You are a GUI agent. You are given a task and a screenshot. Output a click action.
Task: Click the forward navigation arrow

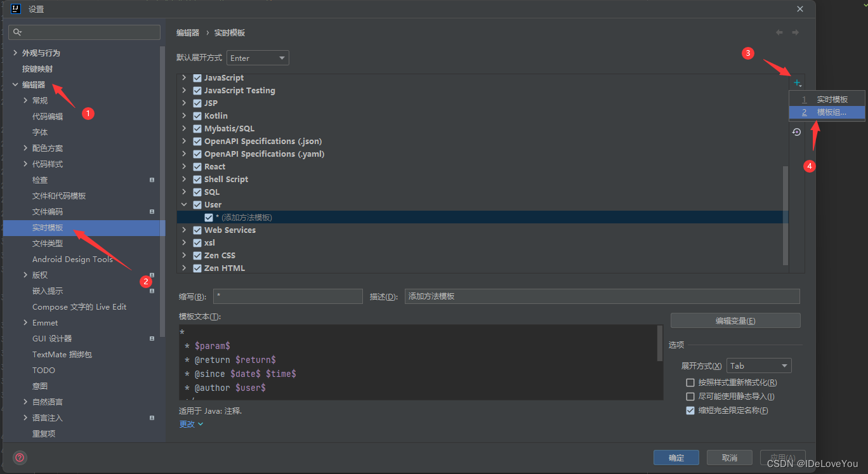pos(795,32)
